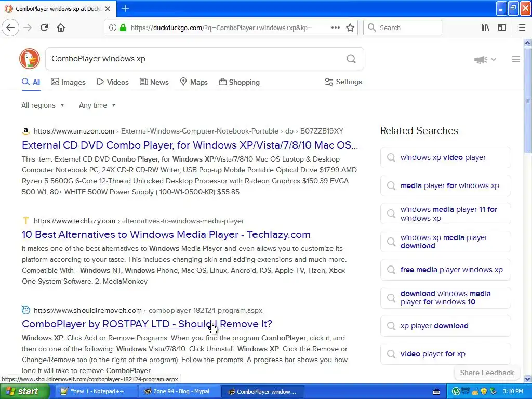Open 10 Best Alternatives to Windows Media Player
The image size is (532, 399).
pyautogui.click(x=166, y=234)
